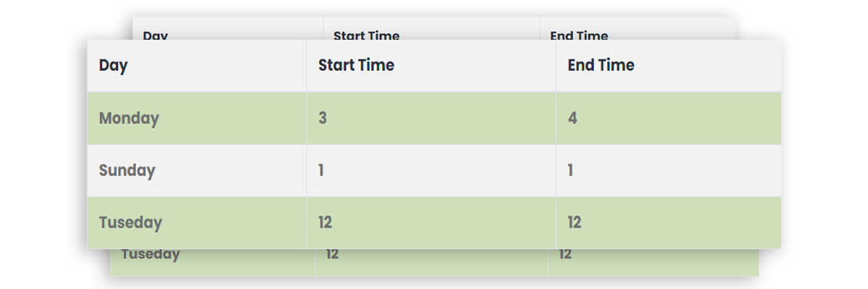Image resolution: width=868 pixels, height=289 pixels.
Task: Click front Tuseday row's End Time 12
Action: [574, 223]
